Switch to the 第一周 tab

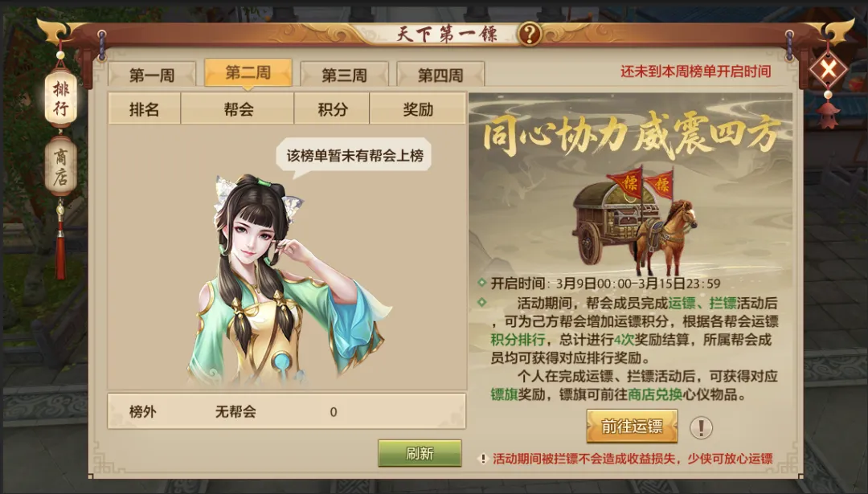(x=152, y=74)
